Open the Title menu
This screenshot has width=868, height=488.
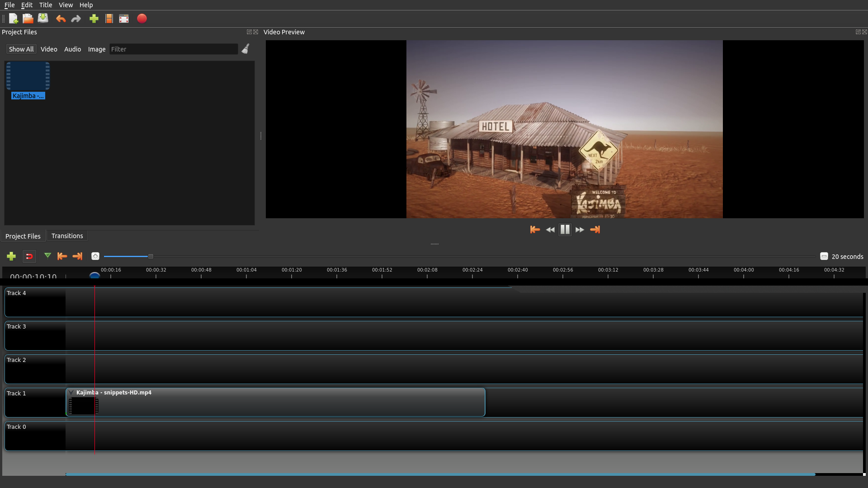[46, 5]
